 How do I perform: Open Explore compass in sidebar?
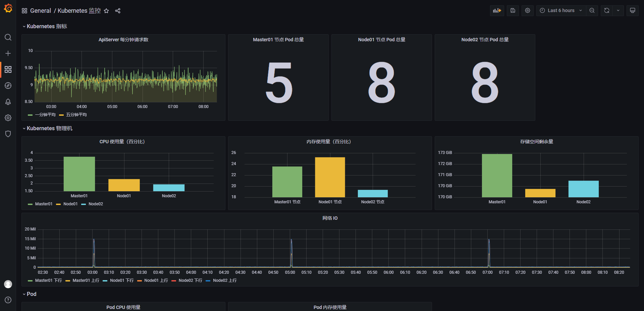coord(8,86)
